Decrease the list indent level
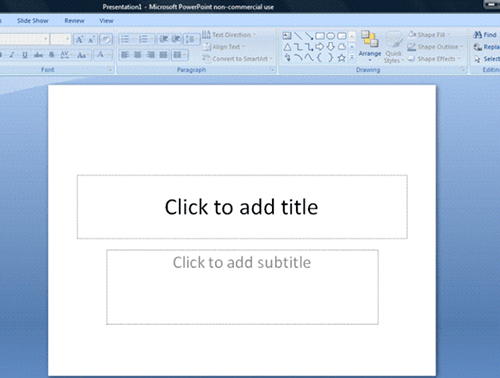The height and width of the screenshot is (378, 500). [x=163, y=39]
